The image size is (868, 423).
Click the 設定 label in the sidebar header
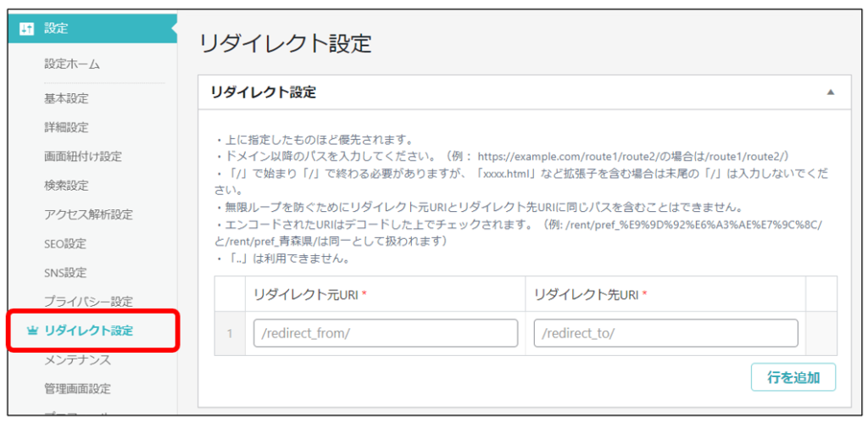(56, 29)
